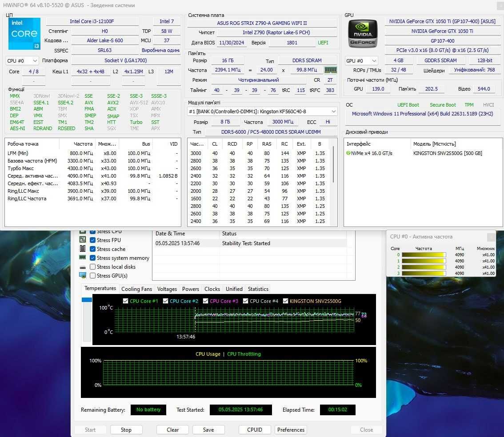Switch to the Temperatures tab
The height and width of the screenshot is (437, 504).
100,288
